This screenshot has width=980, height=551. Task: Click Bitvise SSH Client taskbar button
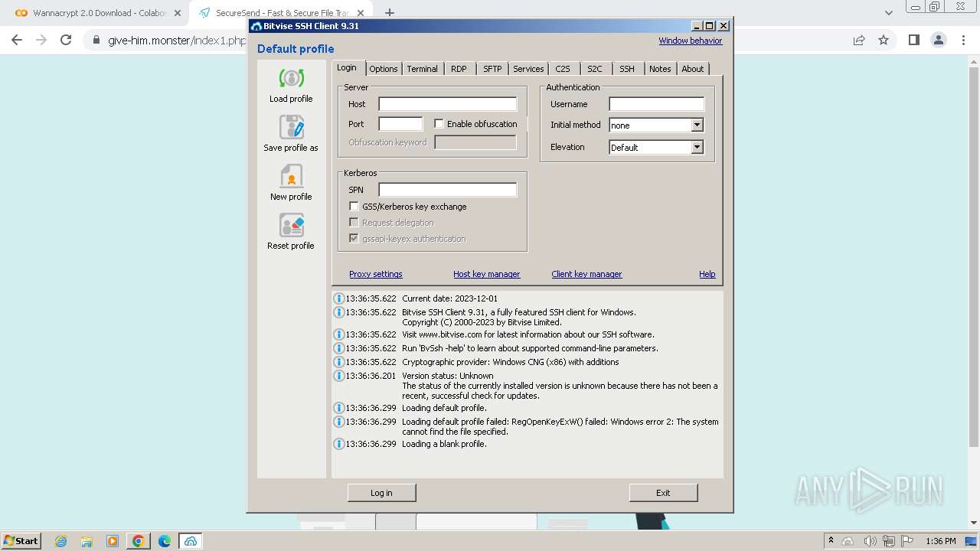coord(191,541)
